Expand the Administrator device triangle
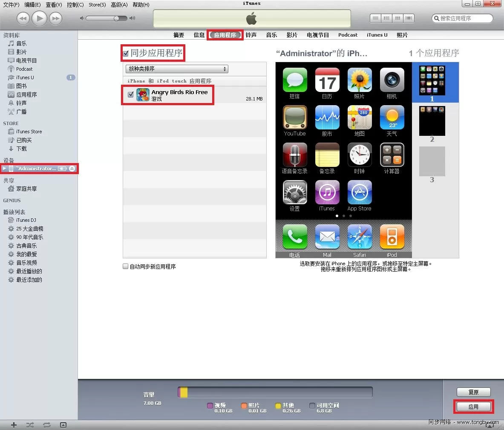This screenshot has height=430, width=504. [5, 168]
